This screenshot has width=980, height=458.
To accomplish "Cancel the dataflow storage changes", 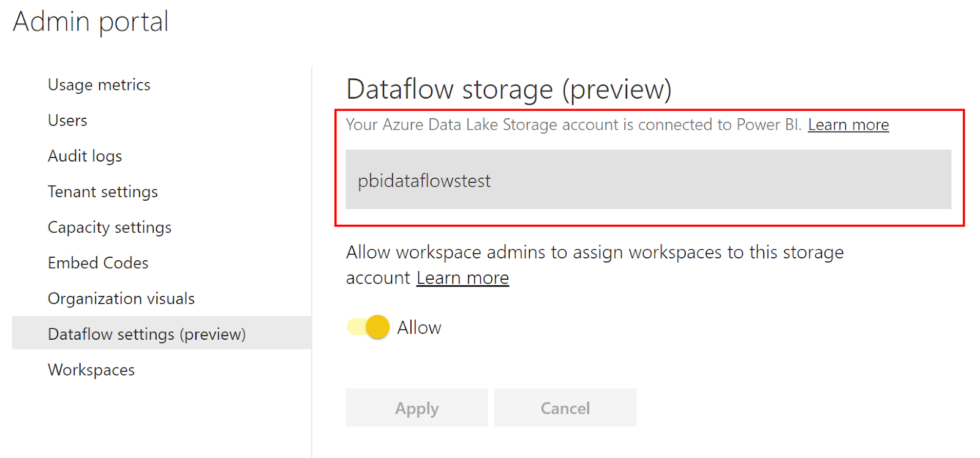I will point(565,408).
